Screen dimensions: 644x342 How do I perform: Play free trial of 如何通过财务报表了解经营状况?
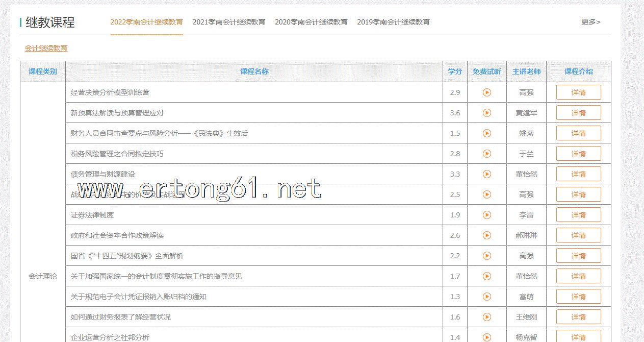pyautogui.click(x=486, y=317)
